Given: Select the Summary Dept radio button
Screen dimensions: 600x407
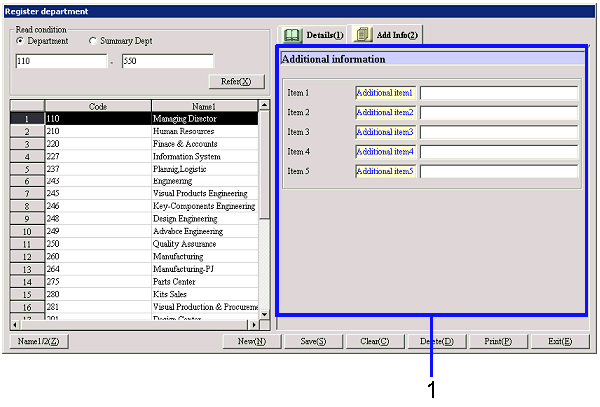Looking at the screenshot, I should coord(94,41).
